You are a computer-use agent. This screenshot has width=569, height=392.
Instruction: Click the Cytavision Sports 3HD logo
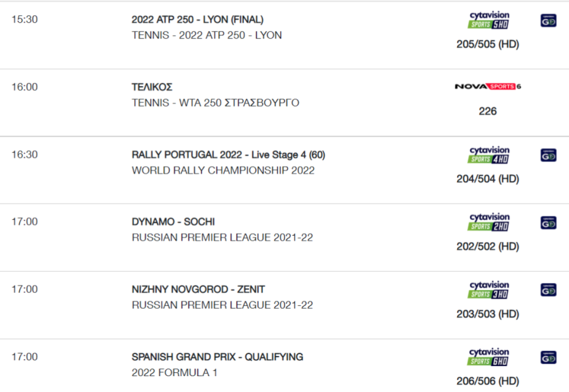[x=489, y=290]
